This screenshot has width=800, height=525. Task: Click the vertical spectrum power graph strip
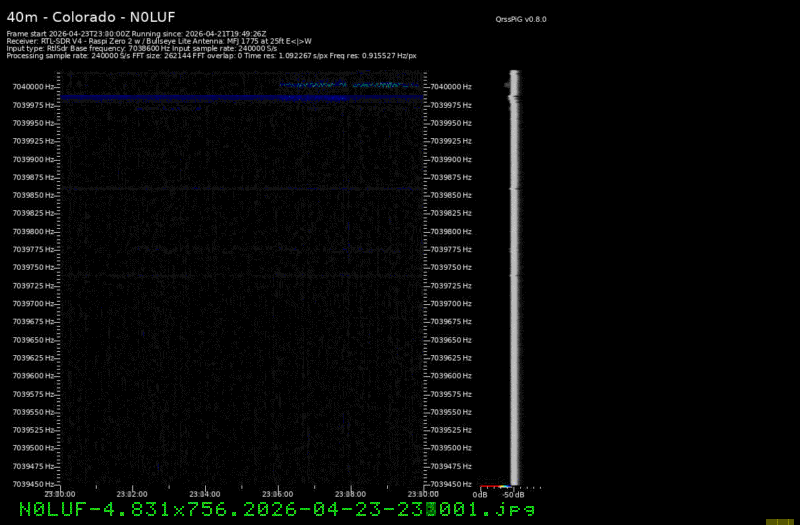tap(514, 280)
